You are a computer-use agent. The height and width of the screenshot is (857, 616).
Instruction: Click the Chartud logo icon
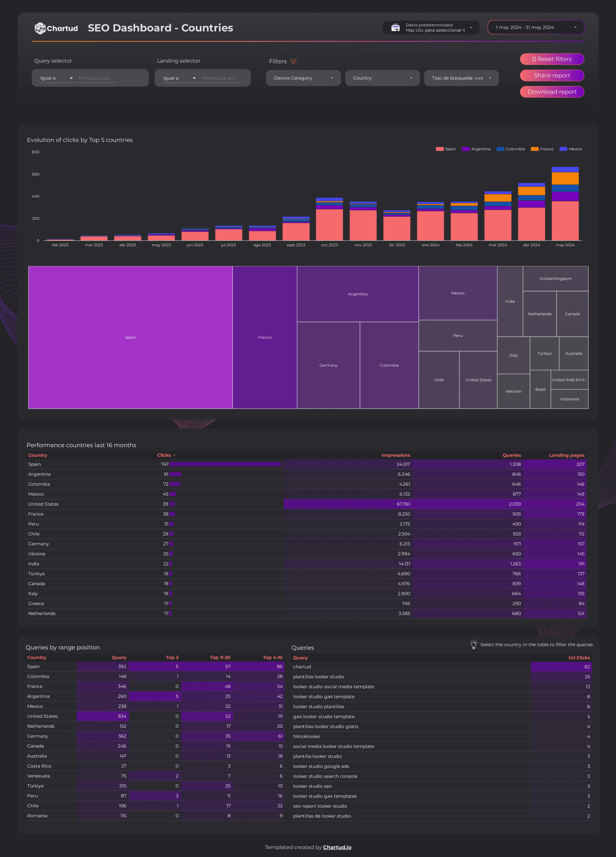[40, 28]
